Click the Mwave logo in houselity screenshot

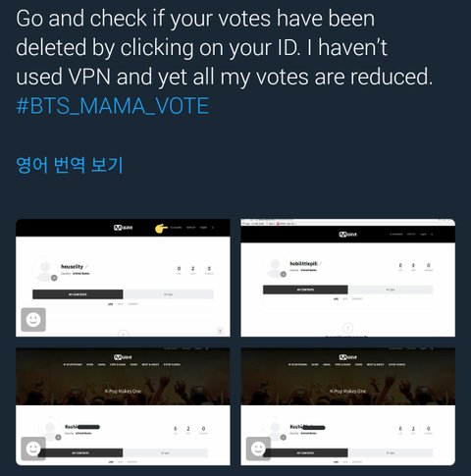(x=123, y=228)
